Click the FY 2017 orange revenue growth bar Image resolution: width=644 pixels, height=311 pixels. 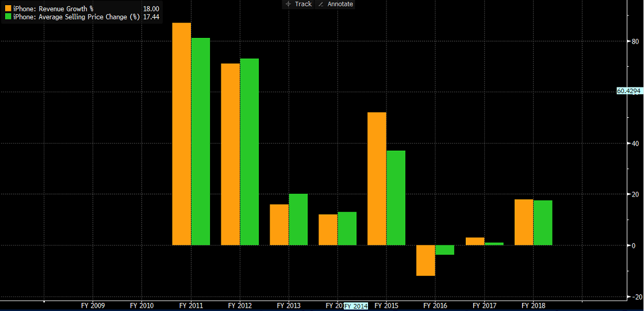point(475,241)
